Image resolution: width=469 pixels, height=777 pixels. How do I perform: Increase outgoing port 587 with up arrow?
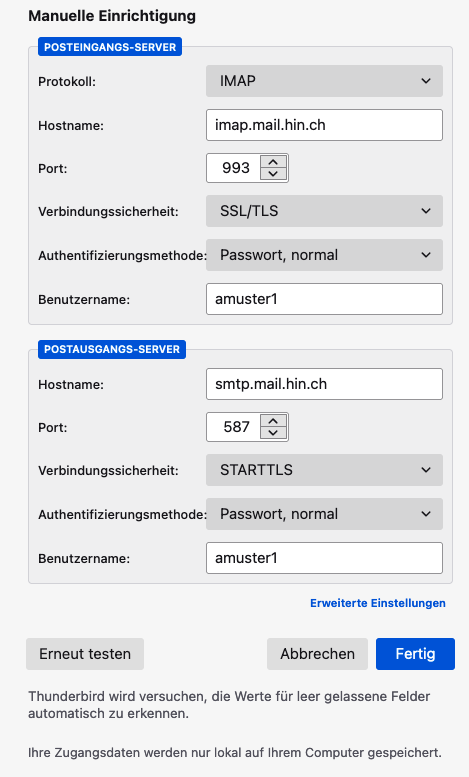[x=273, y=421]
